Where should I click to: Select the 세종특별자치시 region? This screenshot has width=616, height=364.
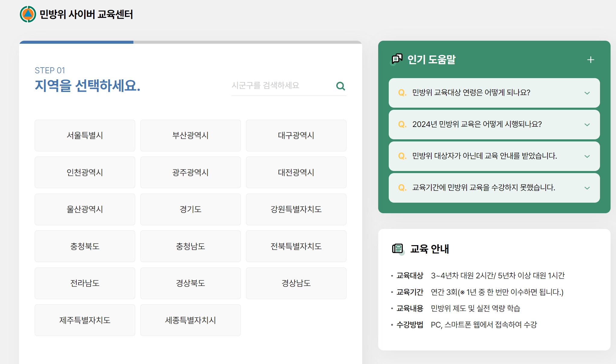click(190, 320)
